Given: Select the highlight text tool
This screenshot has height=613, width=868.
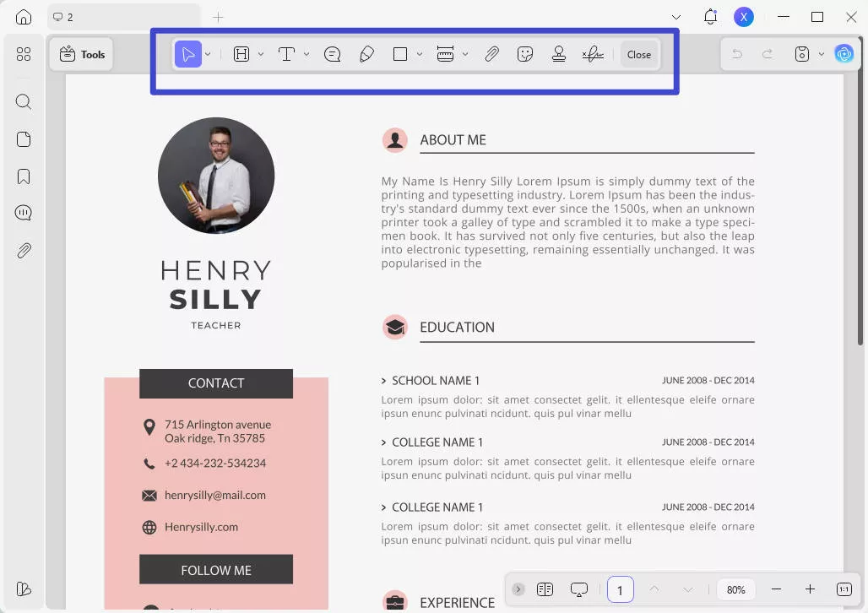Looking at the screenshot, I should tap(241, 54).
